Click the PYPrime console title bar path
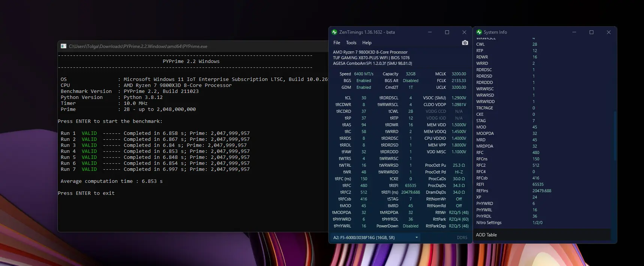The image size is (644, 266). click(138, 46)
